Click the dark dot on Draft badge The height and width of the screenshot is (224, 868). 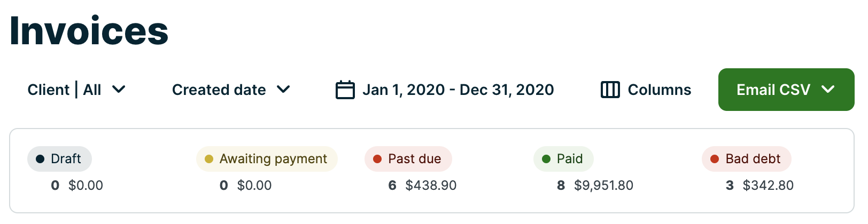click(40, 159)
